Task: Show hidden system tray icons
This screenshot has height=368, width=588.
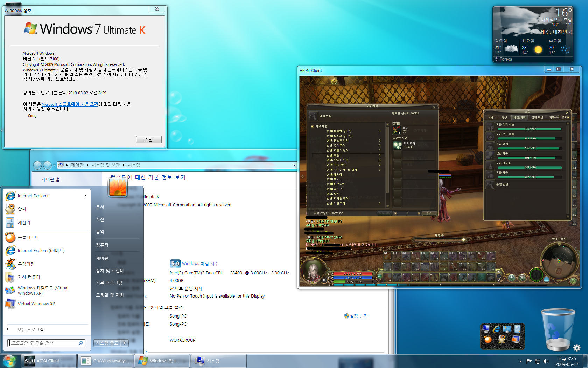Action: pyautogui.click(x=520, y=361)
